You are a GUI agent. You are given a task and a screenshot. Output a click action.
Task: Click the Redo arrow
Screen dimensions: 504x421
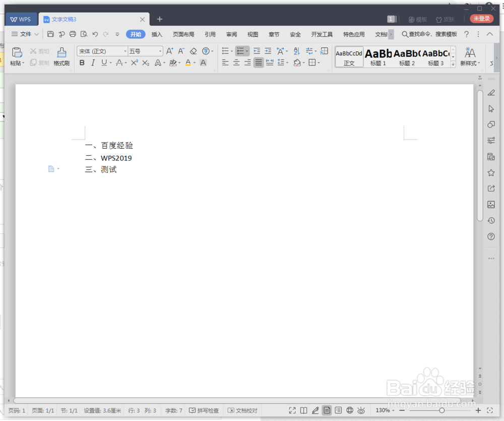tap(106, 34)
